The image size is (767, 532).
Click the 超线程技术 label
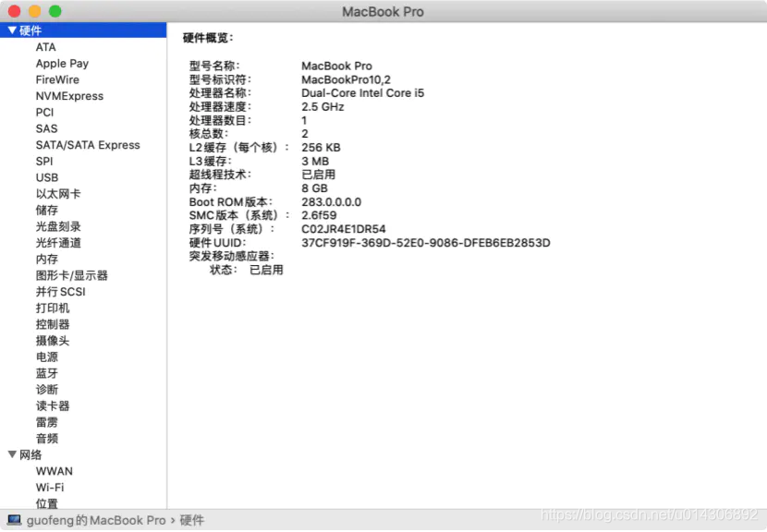pyautogui.click(x=220, y=175)
